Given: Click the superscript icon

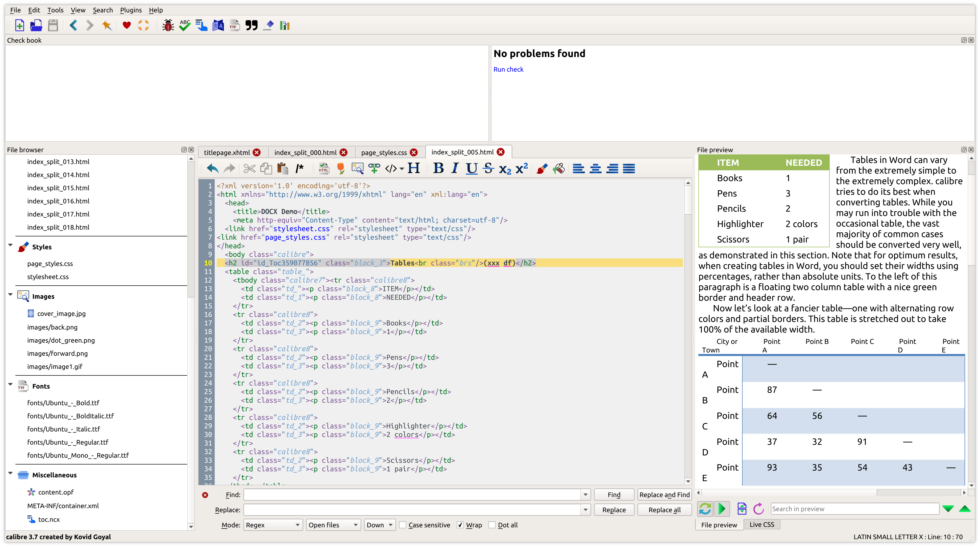Looking at the screenshot, I should coord(522,168).
